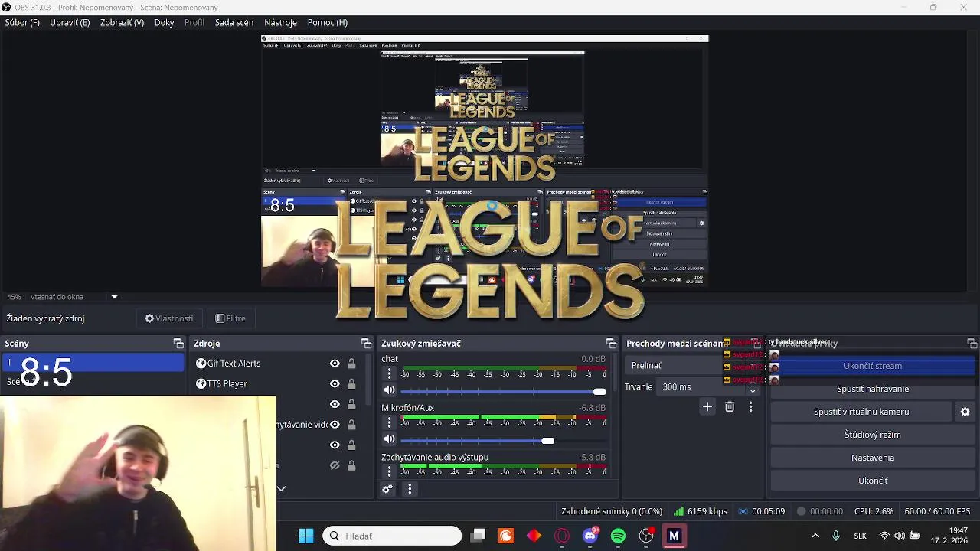Click the microphone tray icon
The height and width of the screenshot is (551, 980).
click(x=836, y=536)
